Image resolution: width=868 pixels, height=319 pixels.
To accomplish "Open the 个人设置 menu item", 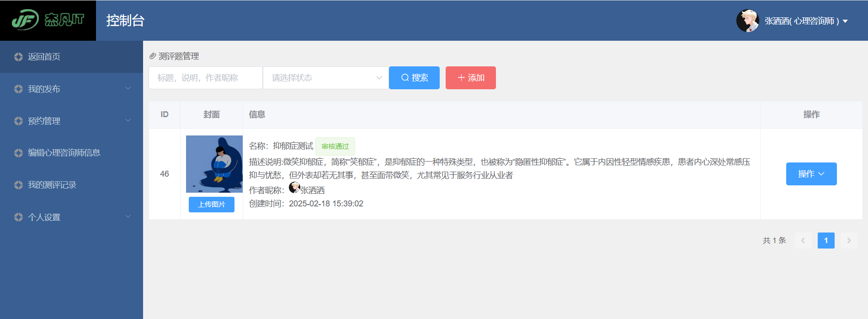I will [71, 217].
